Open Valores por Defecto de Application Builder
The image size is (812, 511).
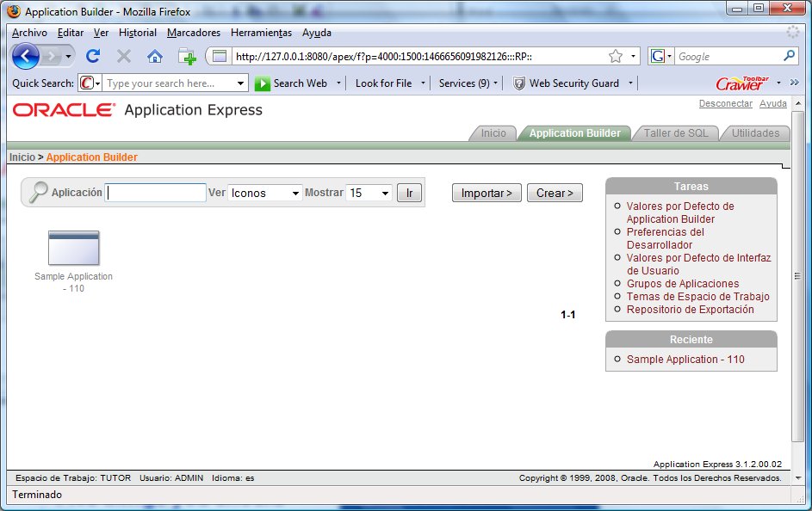click(680, 212)
